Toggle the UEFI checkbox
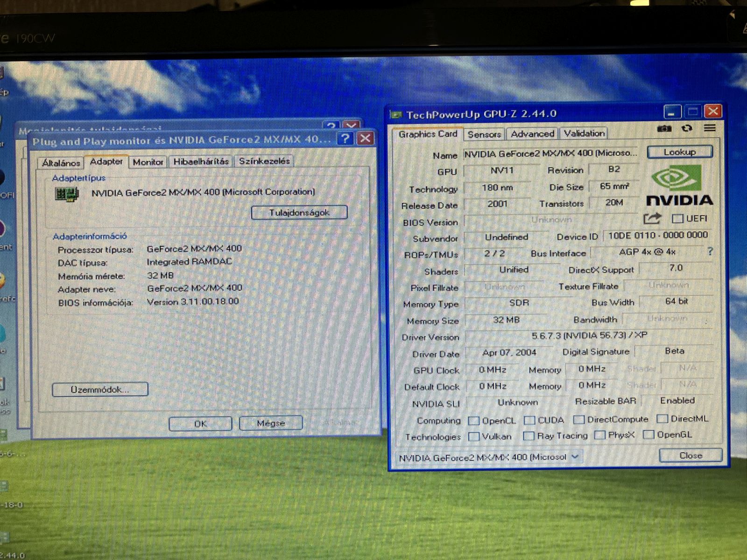 point(677,218)
